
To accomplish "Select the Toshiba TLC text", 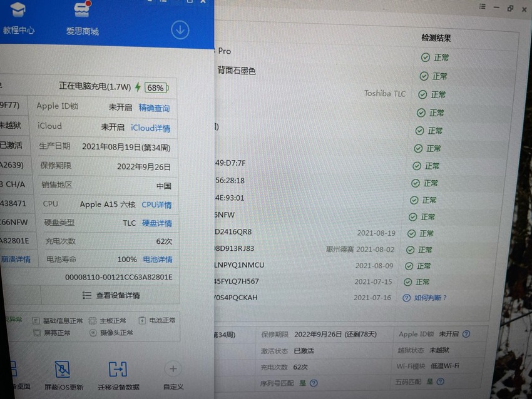I will pos(385,93).
